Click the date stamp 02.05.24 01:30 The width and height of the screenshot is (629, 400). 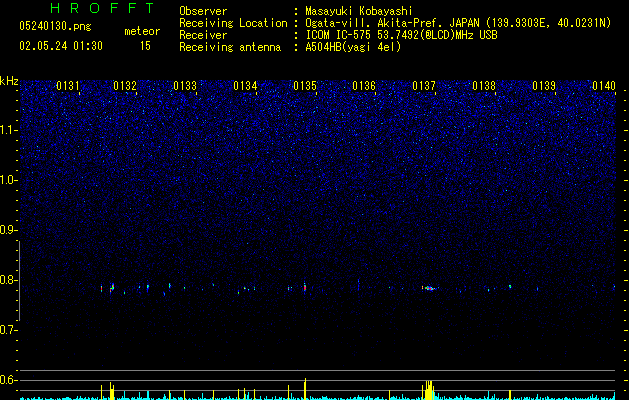[x=61, y=46]
